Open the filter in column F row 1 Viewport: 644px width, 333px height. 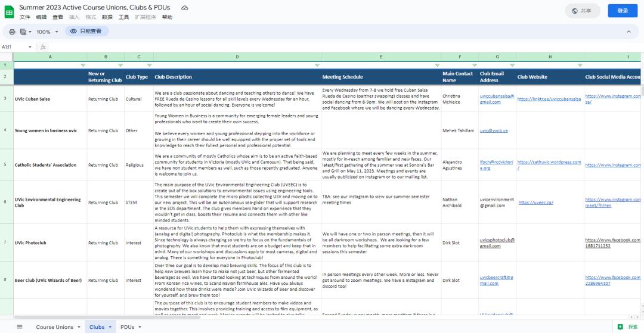coord(475,65)
